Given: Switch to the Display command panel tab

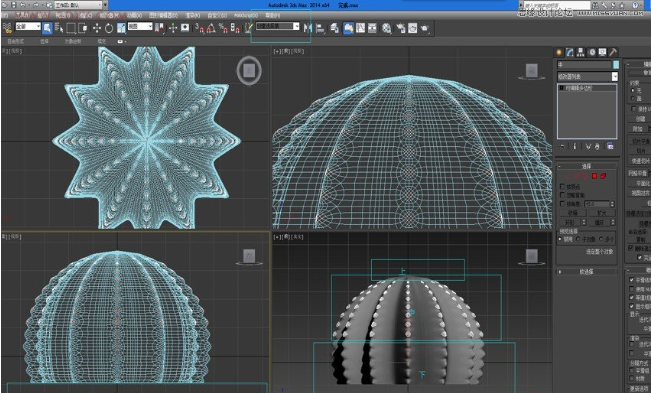Looking at the screenshot, I should tap(602, 52).
